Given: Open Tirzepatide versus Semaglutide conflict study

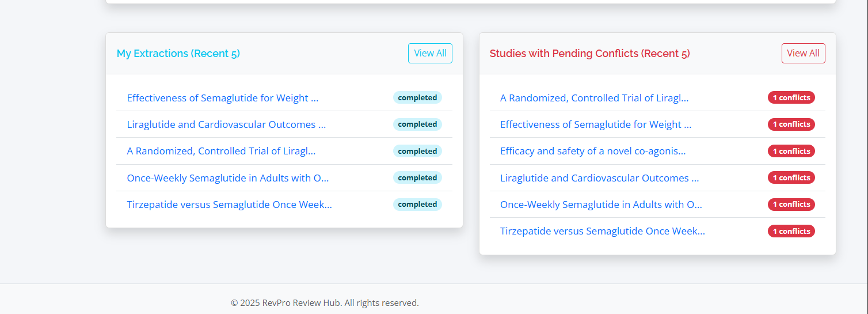Looking at the screenshot, I should 602,231.
